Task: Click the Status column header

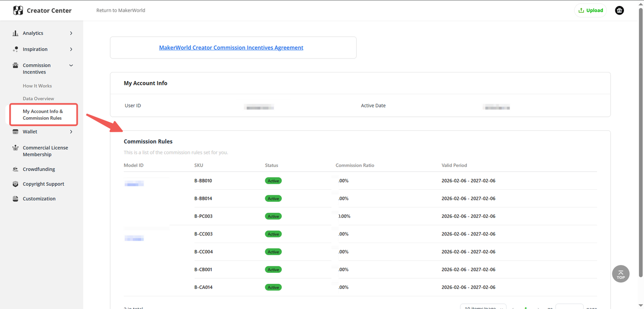Action: tap(272, 165)
